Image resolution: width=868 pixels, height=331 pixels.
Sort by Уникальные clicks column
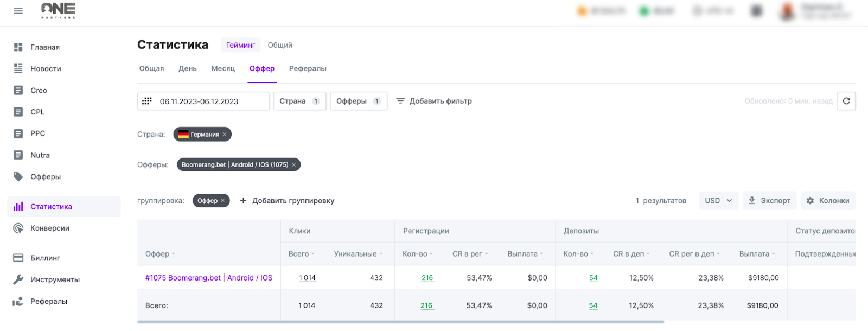pyautogui.click(x=359, y=254)
